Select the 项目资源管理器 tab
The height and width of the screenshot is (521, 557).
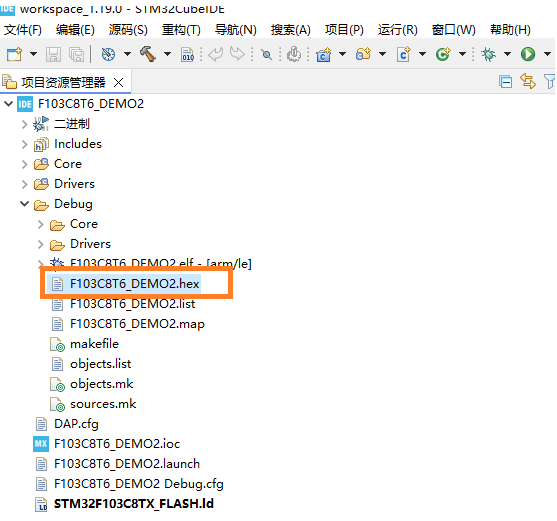pyautogui.click(x=63, y=82)
